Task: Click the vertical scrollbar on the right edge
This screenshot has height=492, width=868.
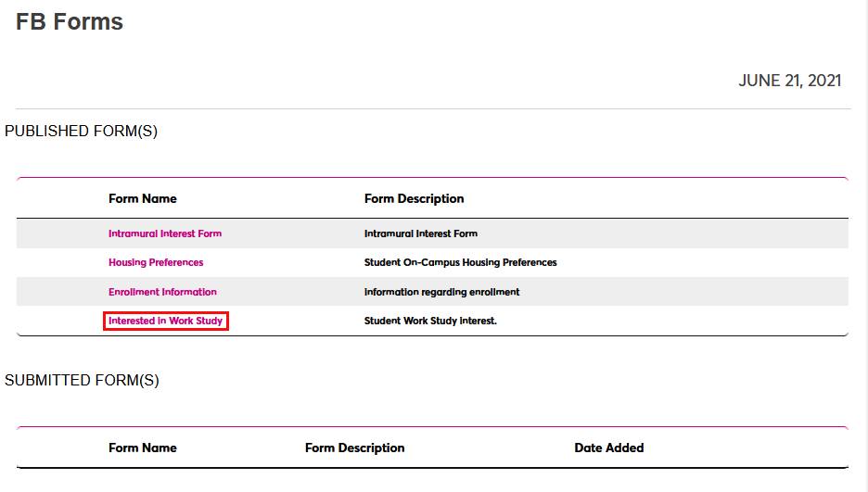Action: click(x=861, y=246)
